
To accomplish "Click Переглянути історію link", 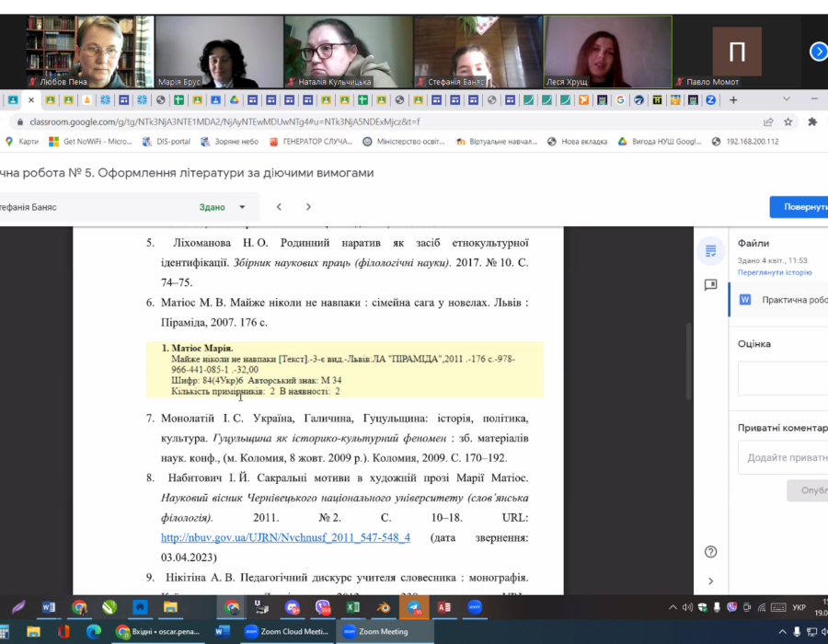I will [775, 272].
